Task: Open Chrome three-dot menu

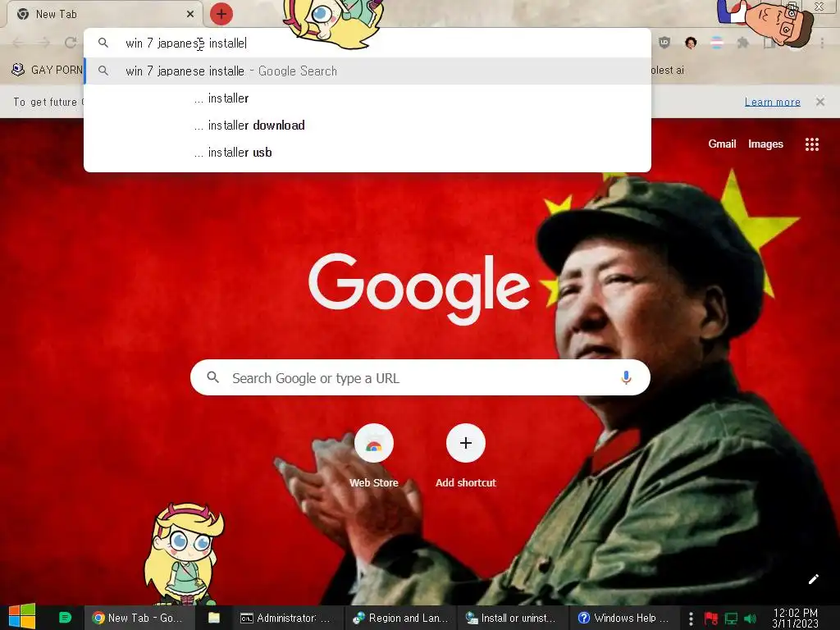Action: 822,43
